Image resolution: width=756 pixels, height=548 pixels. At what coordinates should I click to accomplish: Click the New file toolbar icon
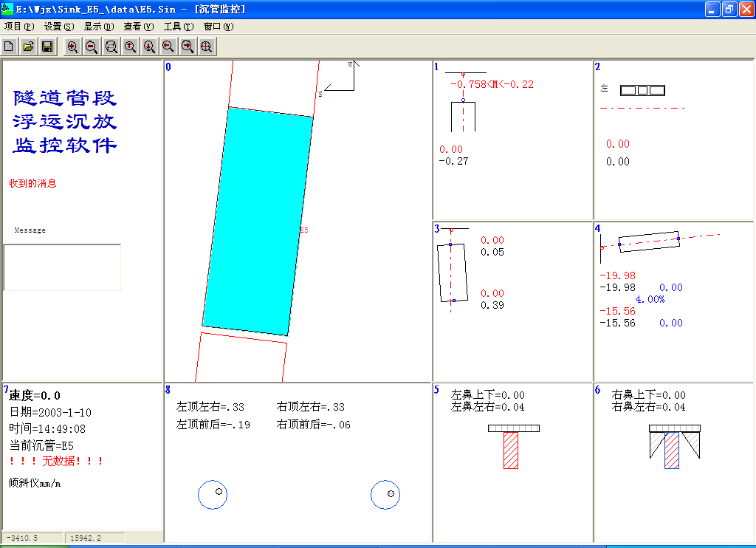10,47
